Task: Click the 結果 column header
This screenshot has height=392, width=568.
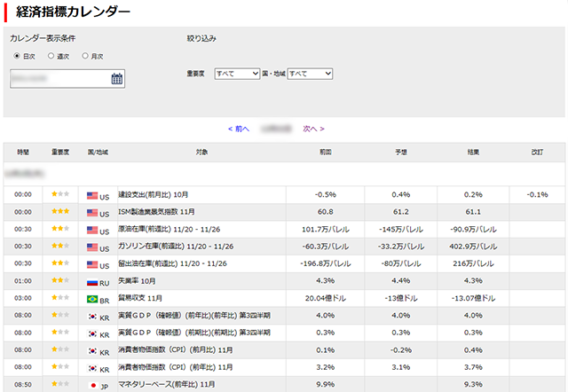Action: pos(474,153)
